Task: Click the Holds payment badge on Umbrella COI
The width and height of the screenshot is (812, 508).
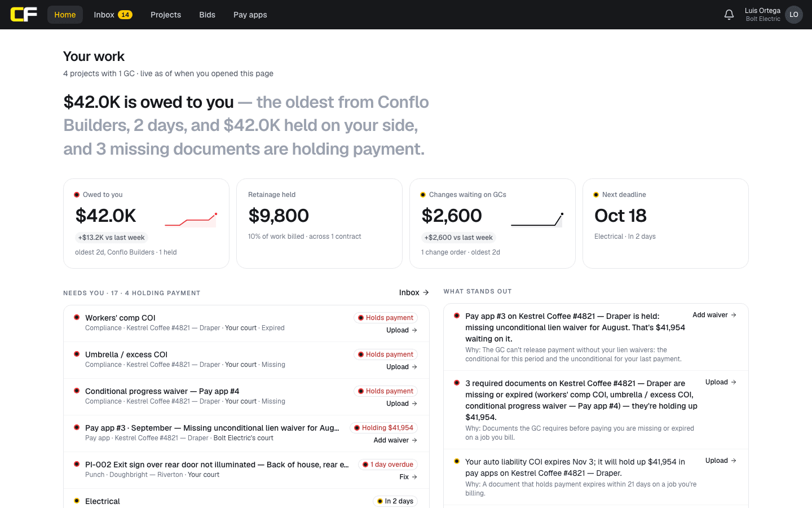Action: pyautogui.click(x=386, y=354)
